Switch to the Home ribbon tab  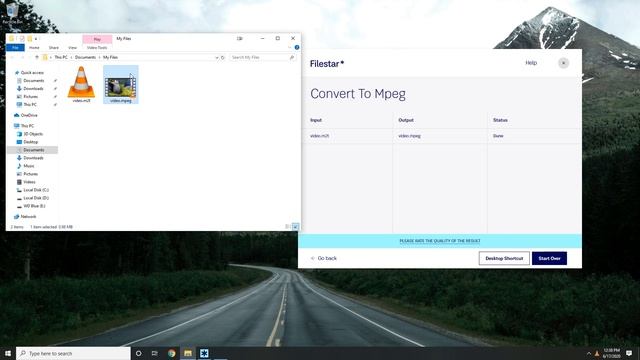tap(34, 48)
